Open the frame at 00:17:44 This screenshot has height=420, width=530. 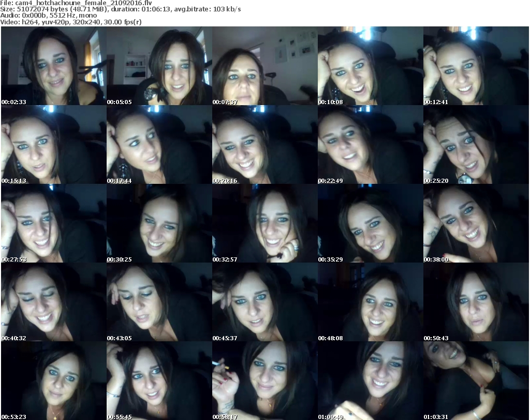tap(159, 144)
